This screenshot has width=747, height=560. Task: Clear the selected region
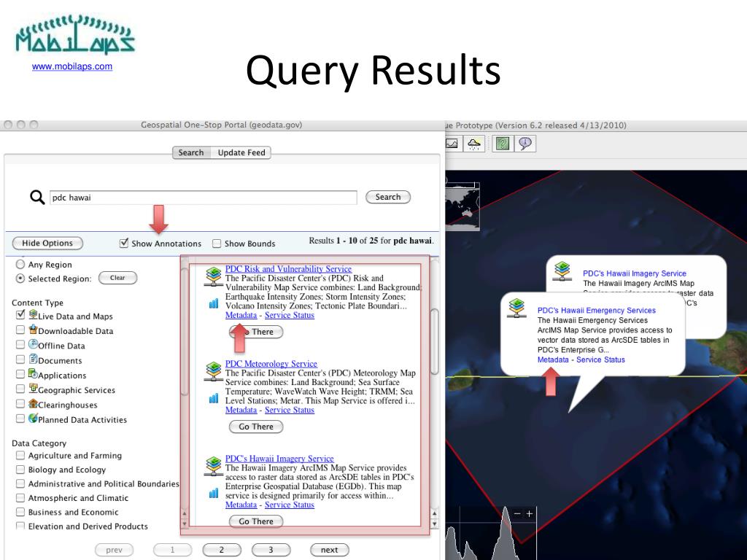(x=117, y=278)
